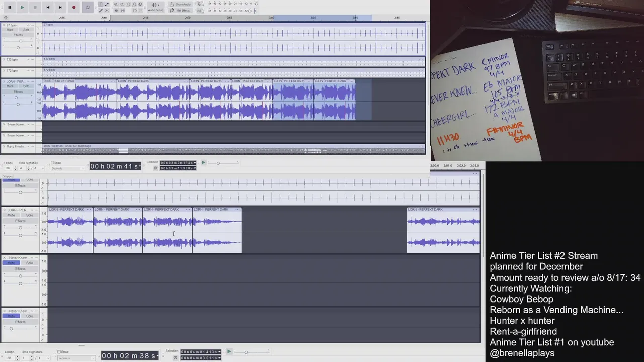Image resolution: width=644 pixels, height=362 pixels.
Task: Solo LORN - PER track in lower window
Action: [x=30, y=215]
